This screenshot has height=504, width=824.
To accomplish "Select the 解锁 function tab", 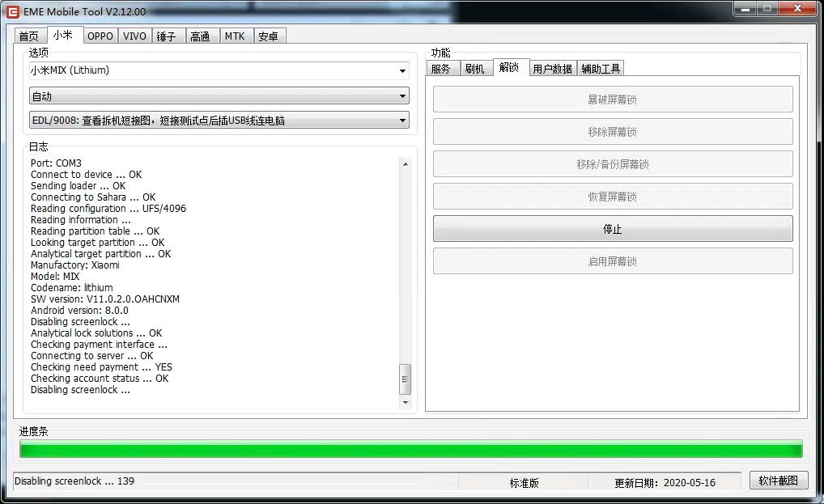I will click(510, 67).
